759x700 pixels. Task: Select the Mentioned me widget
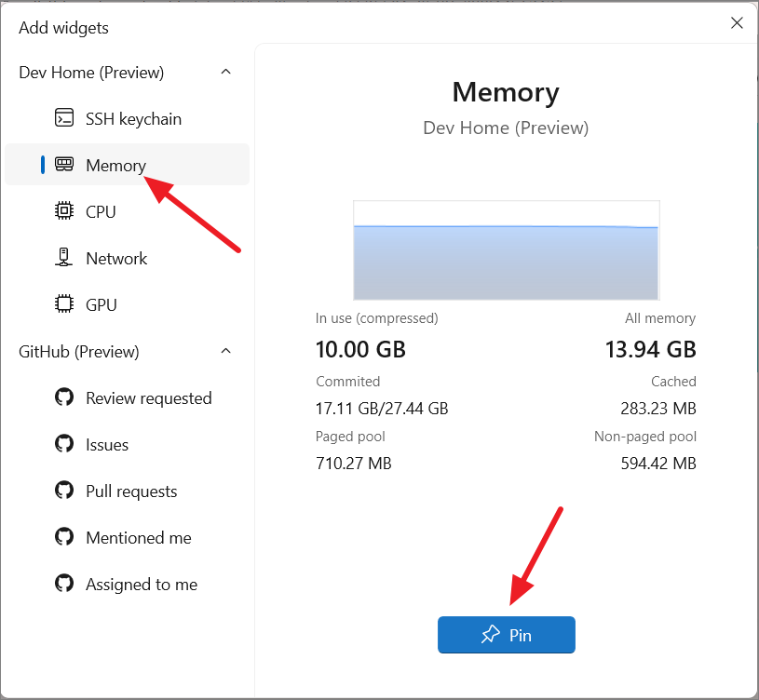click(x=127, y=537)
